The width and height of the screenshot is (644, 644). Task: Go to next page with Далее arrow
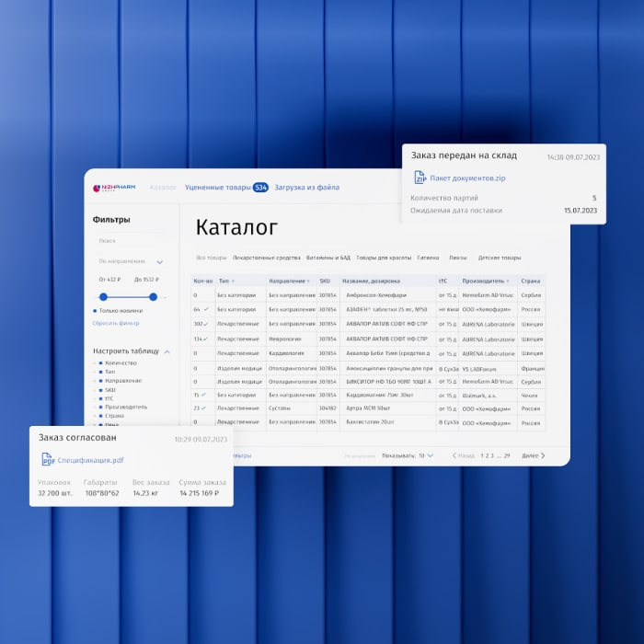click(x=543, y=455)
